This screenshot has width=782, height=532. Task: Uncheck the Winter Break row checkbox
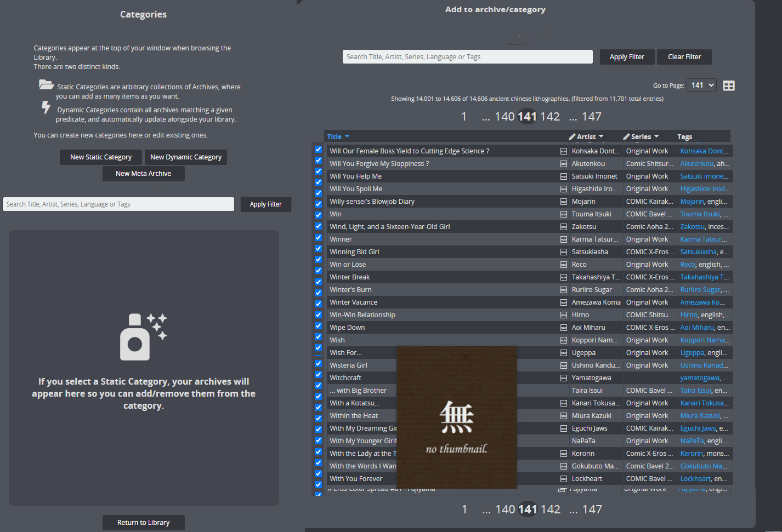tap(318, 277)
